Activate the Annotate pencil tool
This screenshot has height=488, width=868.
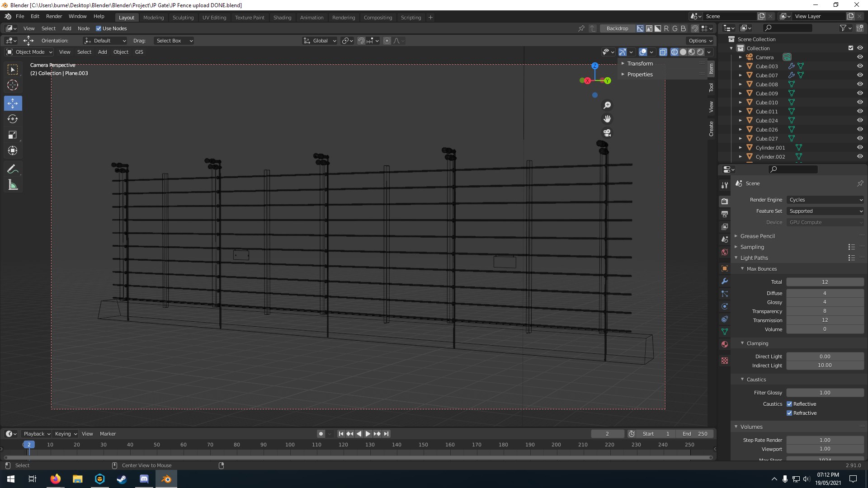tap(13, 169)
